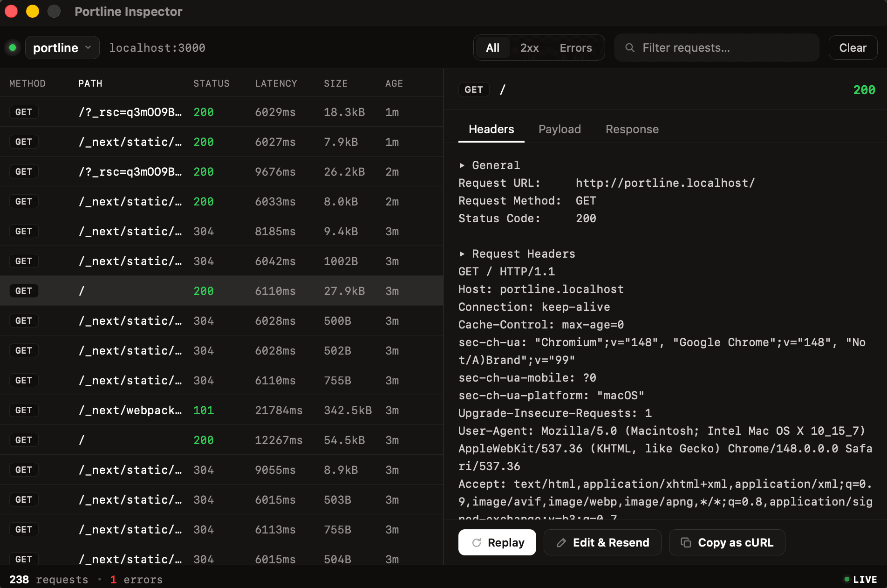Click the Request URL value

pyautogui.click(x=665, y=183)
